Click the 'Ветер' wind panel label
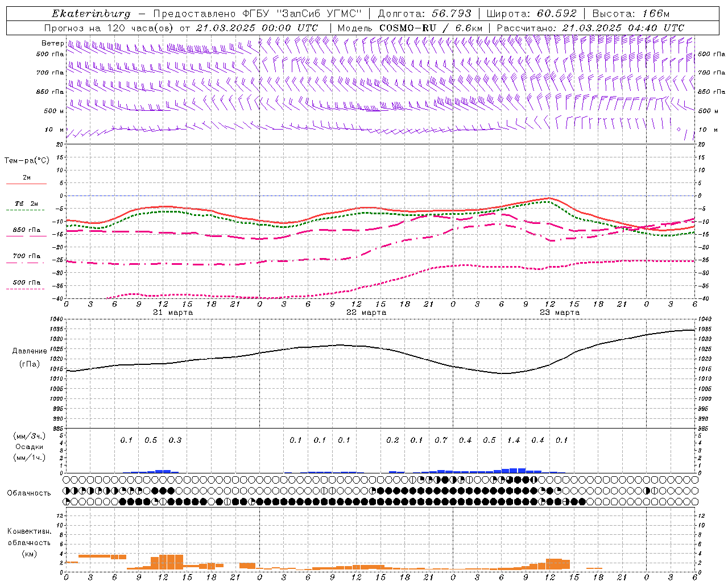 click(52, 43)
